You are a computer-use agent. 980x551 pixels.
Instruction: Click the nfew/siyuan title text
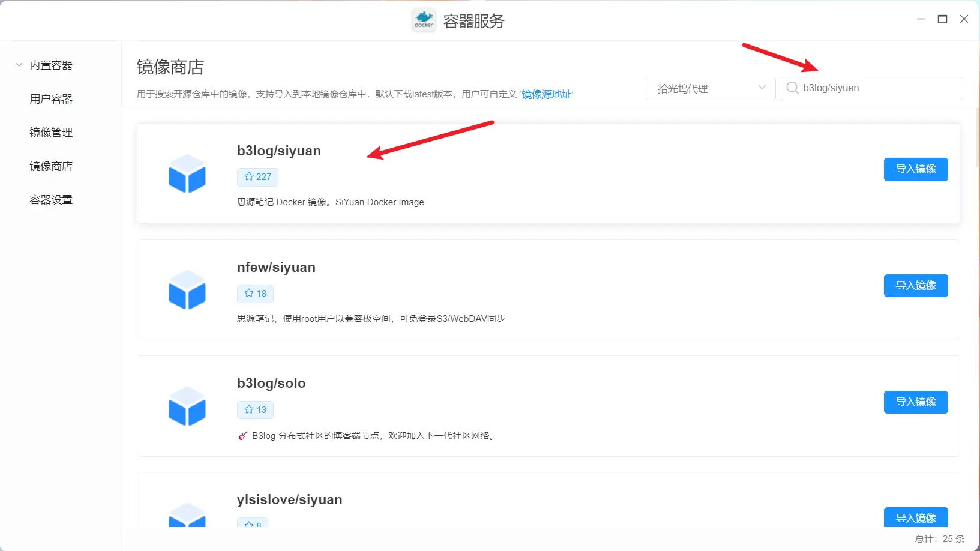(276, 267)
